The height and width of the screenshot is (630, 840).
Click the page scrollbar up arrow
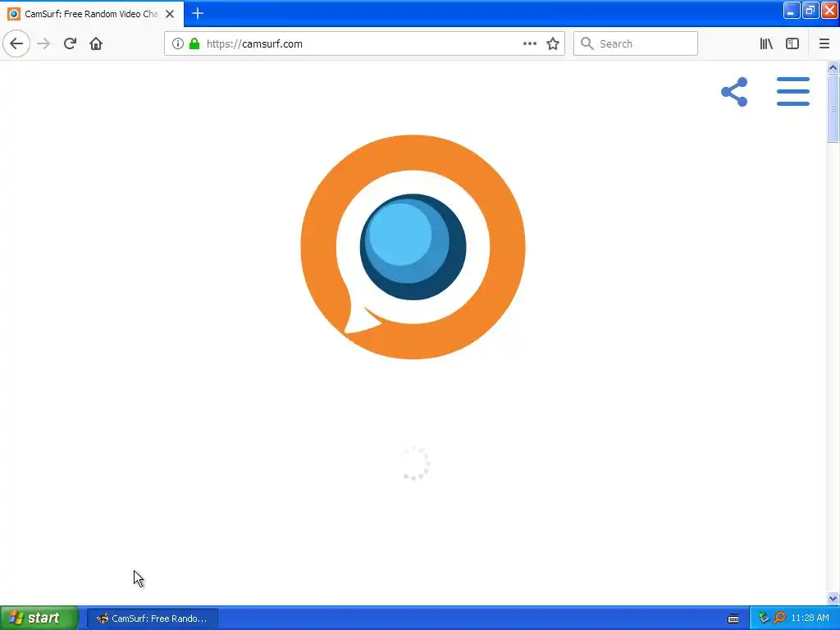pos(833,67)
